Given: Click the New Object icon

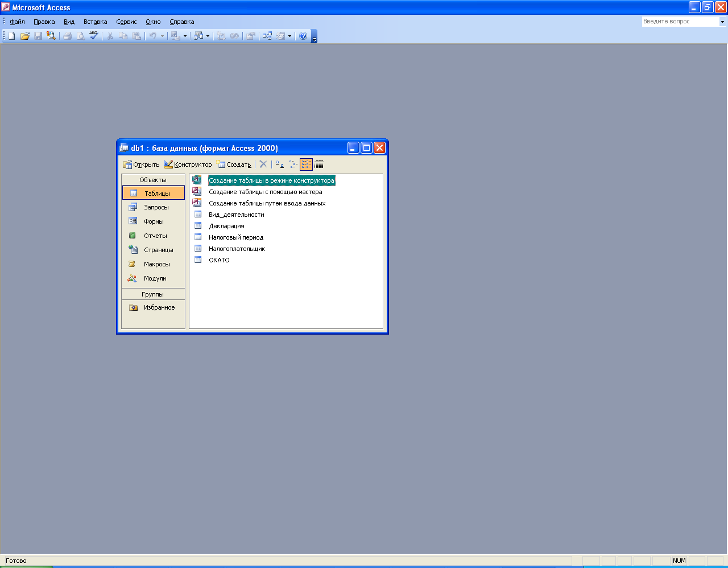Looking at the screenshot, I should point(280,36).
